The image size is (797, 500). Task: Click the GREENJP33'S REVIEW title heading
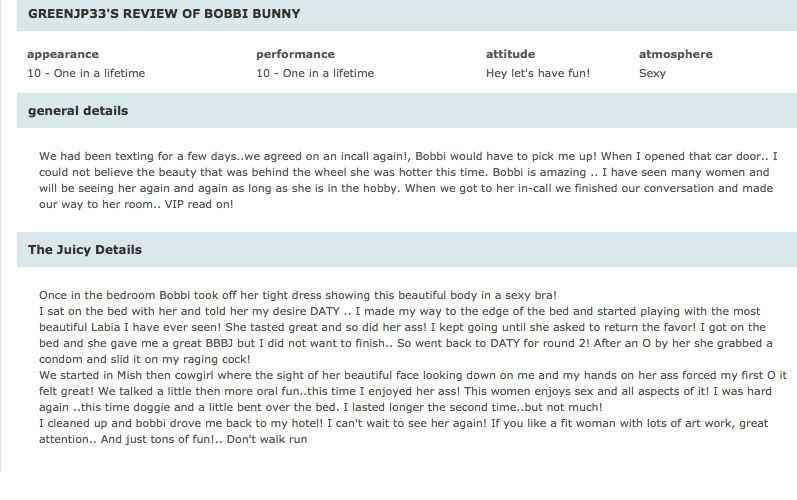click(164, 14)
